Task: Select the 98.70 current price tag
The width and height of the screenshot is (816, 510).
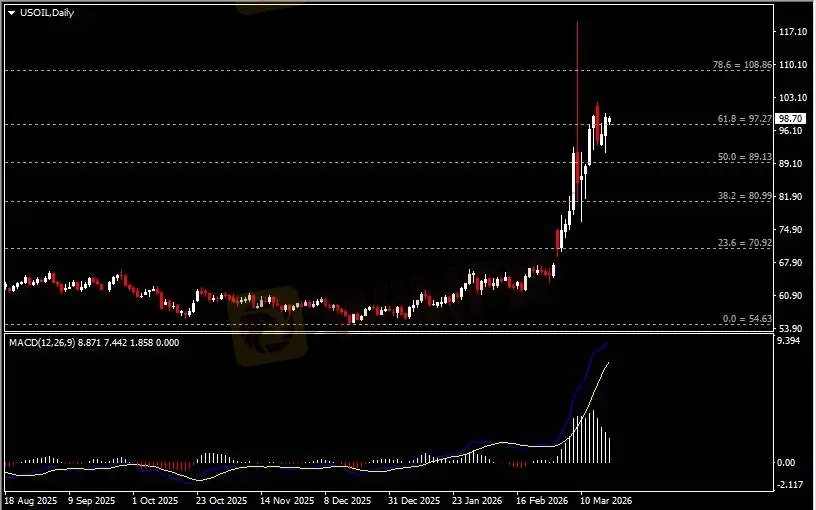Action: [791, 118]
